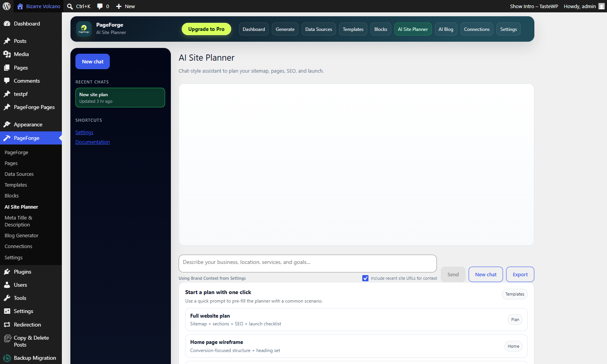The height and width of the screenshot is (364, 607).
Task: Open the Documentation shortcut link
Action: coord(93,142)
